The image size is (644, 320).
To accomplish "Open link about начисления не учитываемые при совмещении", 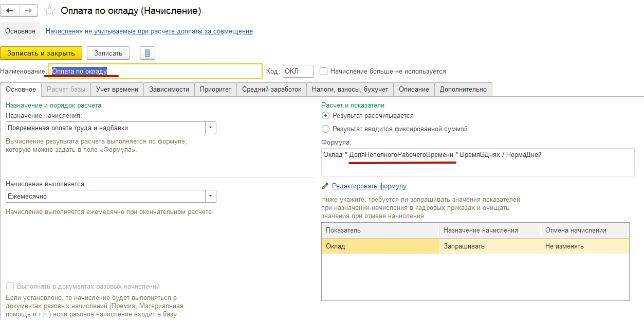I will (x=149, y=31).
